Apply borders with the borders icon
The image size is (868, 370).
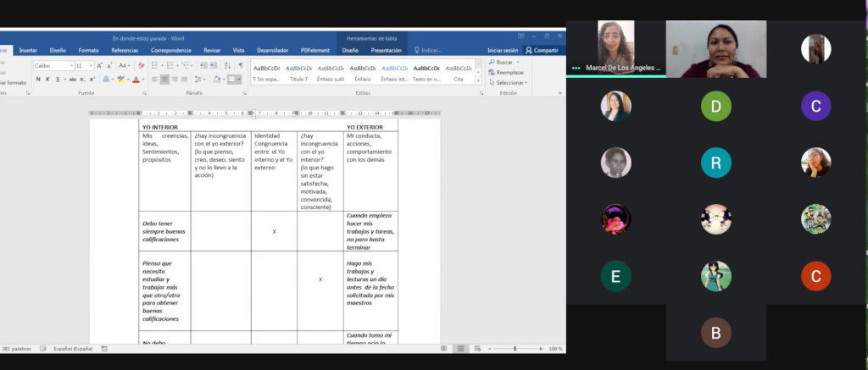(231, 79)
